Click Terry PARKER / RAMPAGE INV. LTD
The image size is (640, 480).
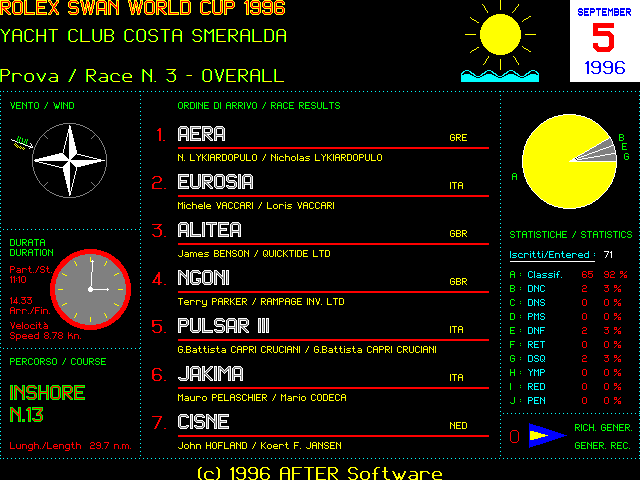(261, 302)
